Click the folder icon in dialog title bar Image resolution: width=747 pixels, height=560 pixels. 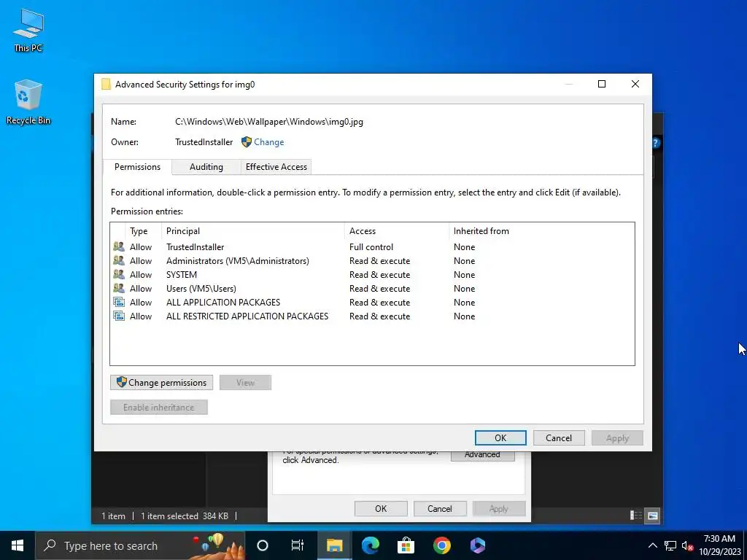click(106, 85)
